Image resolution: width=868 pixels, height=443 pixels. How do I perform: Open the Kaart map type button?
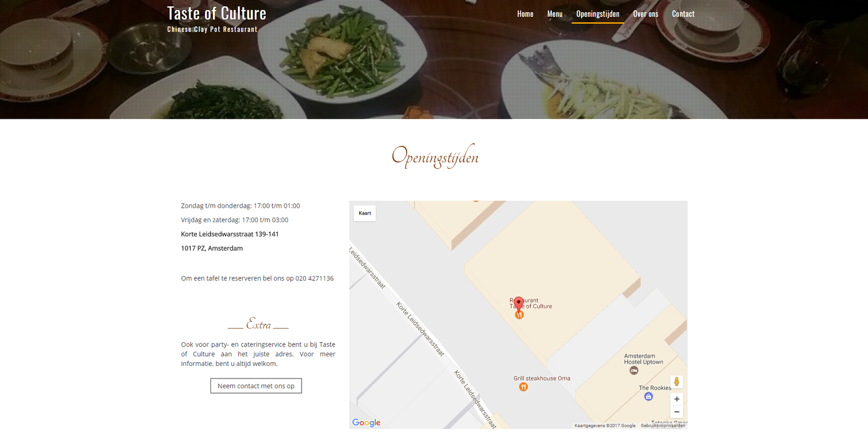coord(365,213)
